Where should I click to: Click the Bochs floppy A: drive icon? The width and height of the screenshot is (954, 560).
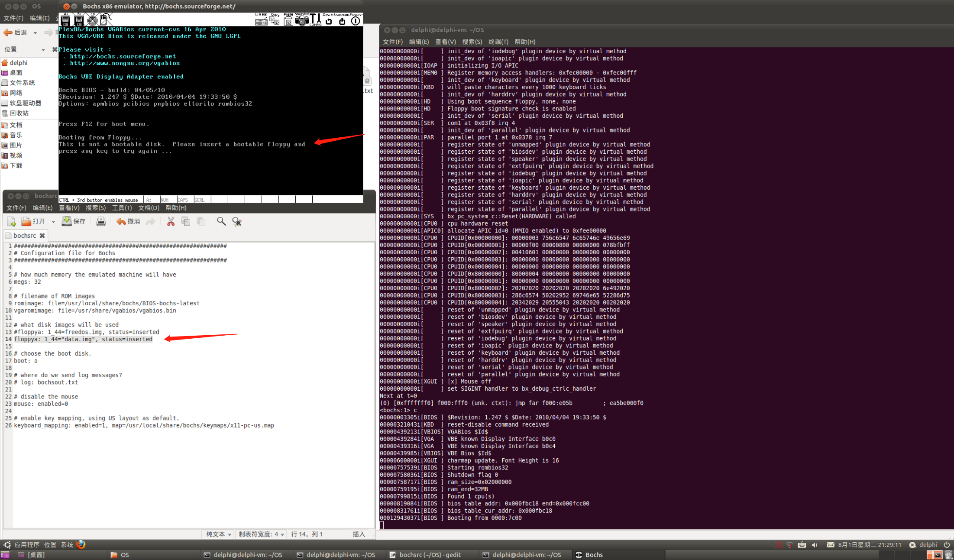click(65, 19)
